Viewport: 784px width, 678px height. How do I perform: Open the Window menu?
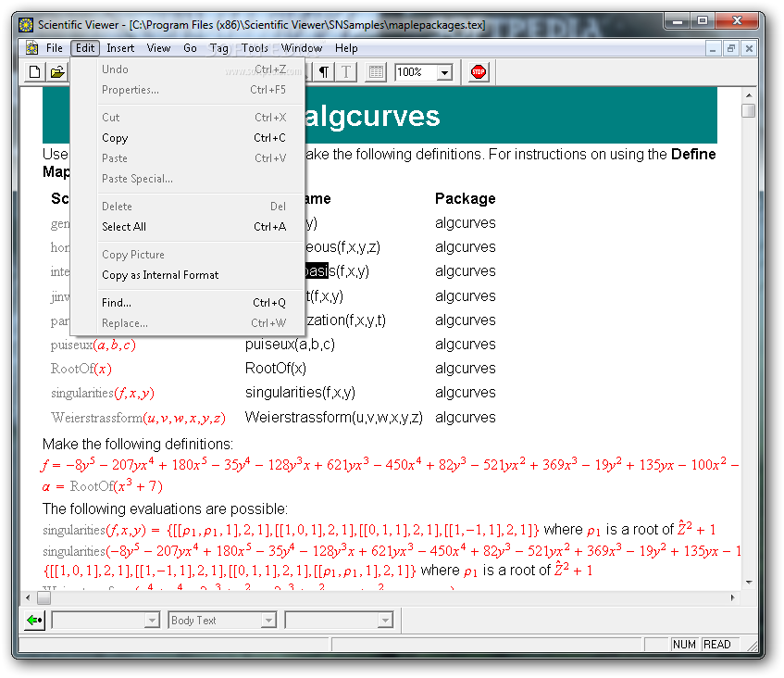(x=302, y=48)
